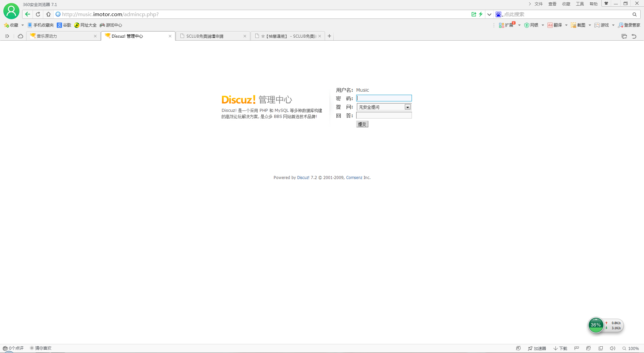The height and width of the screenshot is (353, 644).
Task: Expand the address bar history chevron
Action: click(x=489, y=14)
